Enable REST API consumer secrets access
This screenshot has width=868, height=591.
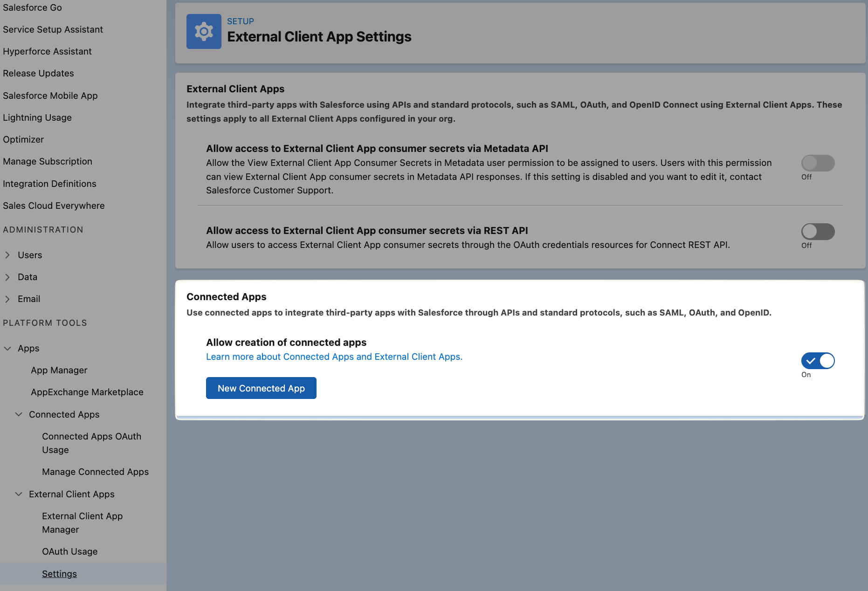point(818,232)
